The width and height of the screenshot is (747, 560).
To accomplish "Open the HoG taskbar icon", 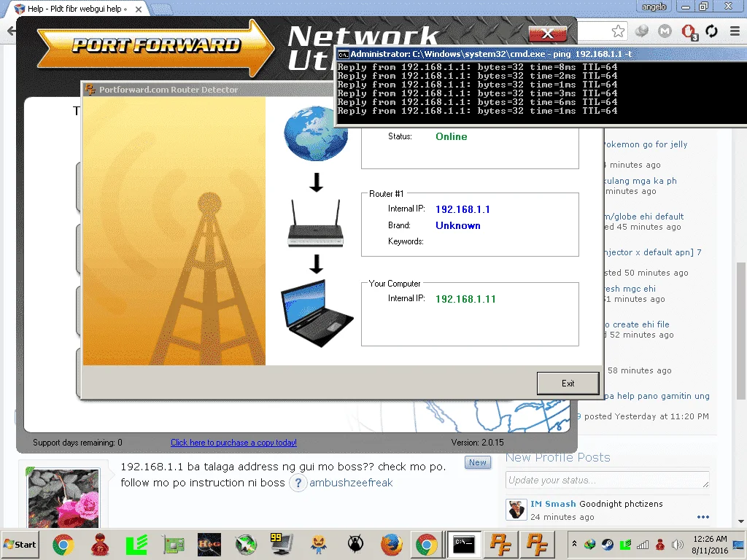I will click(x=209, y=544).
